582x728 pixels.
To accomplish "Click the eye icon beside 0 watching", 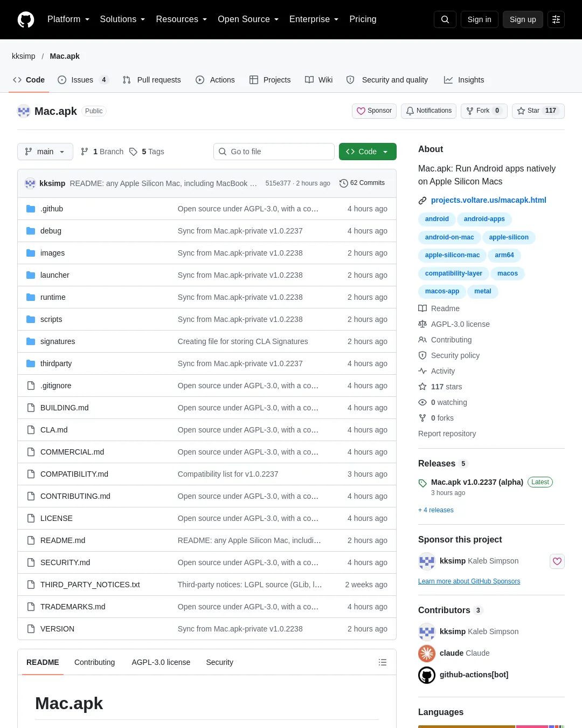I will (422, 402).
